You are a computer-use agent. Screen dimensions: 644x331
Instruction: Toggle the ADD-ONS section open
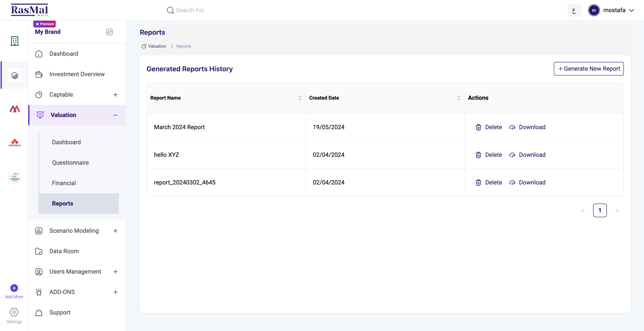coord(115,292)
